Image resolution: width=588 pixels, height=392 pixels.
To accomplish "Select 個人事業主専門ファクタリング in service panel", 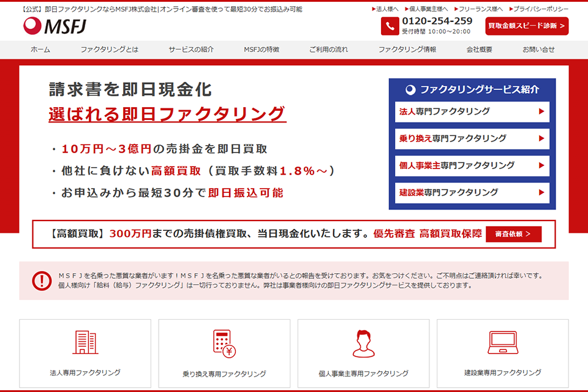I will [472, 166].
